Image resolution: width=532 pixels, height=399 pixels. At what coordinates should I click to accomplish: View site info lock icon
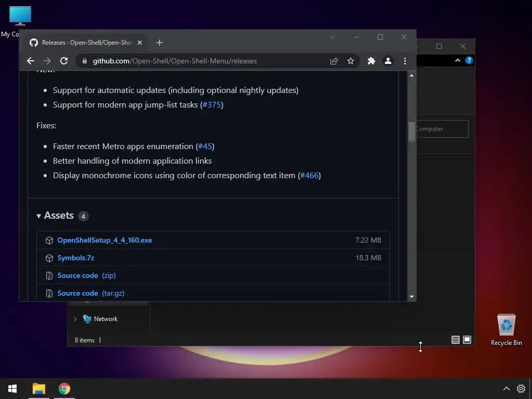[85, 61]
